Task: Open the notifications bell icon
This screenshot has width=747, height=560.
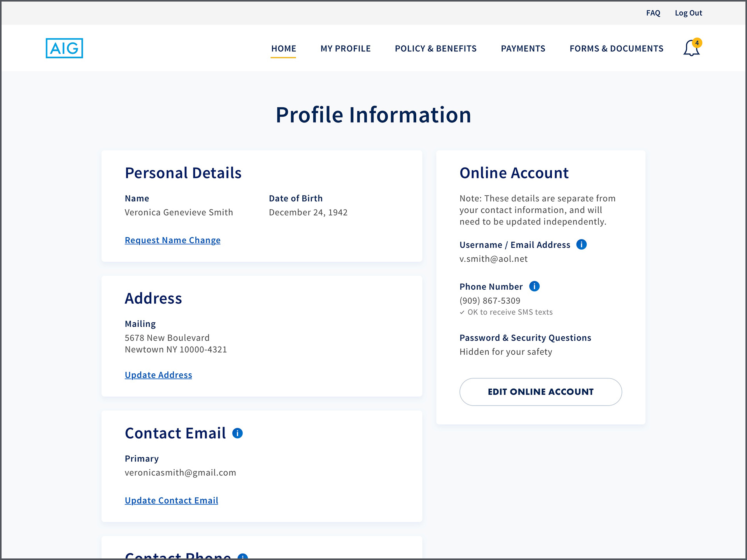Action: point(692,48)
